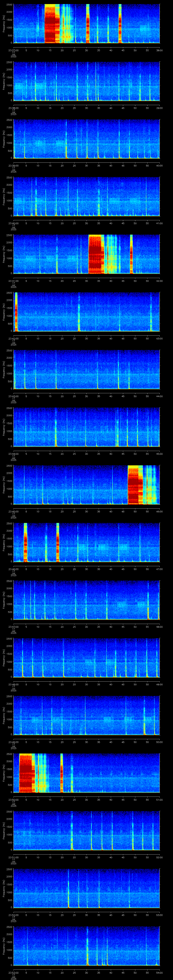Image resolution: width=173 pixels, height=980 pixels.
Task: Click the narrow red burst at 48s in 23:41 panel
Action: click(x=131, y=254)
